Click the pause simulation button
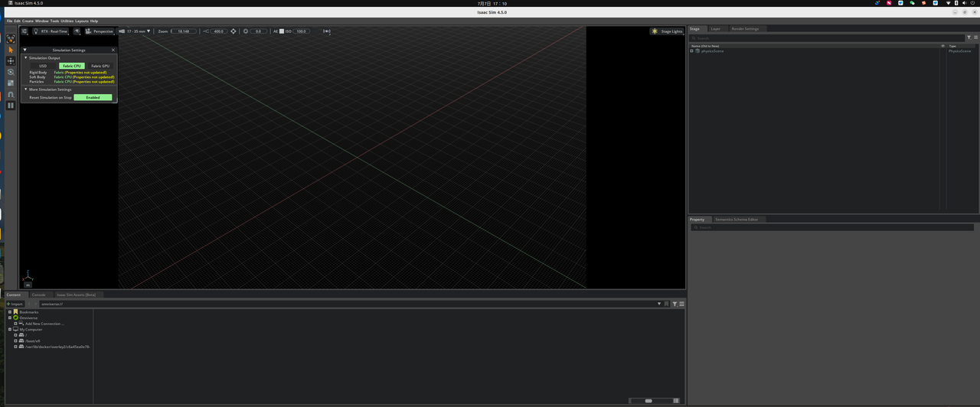 (11, 106)
